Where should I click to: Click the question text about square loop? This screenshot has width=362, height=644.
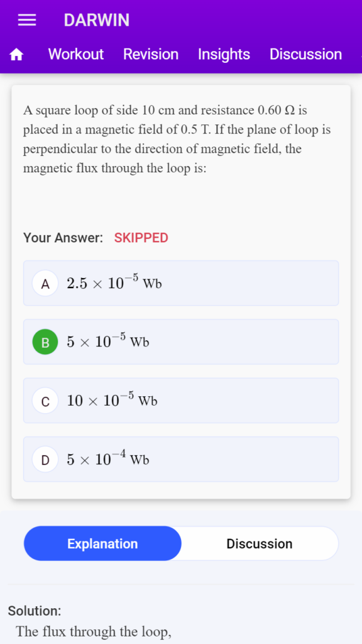tap(177, 139)
